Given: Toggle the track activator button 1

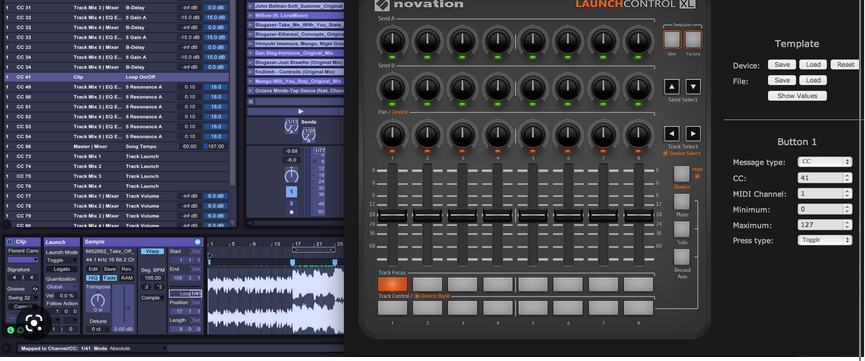Looking at the screenshot, I should (x=291, y=192).
